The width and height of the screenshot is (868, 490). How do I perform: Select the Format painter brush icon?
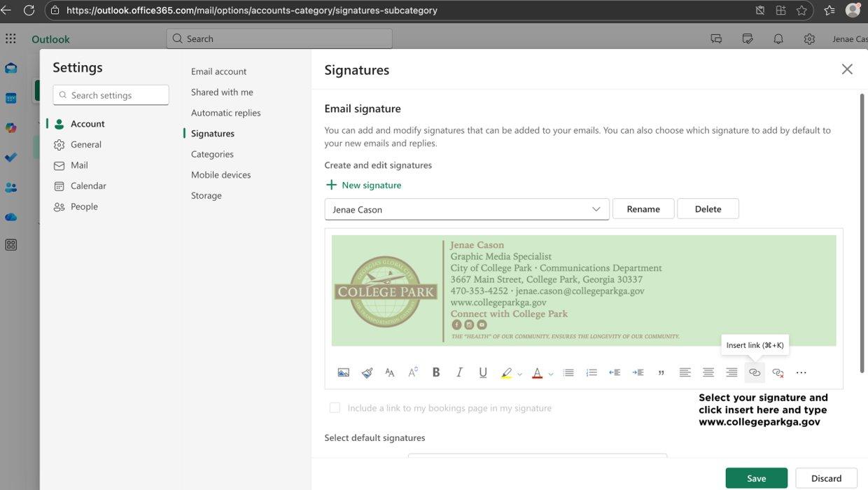(x=367, y=372)
